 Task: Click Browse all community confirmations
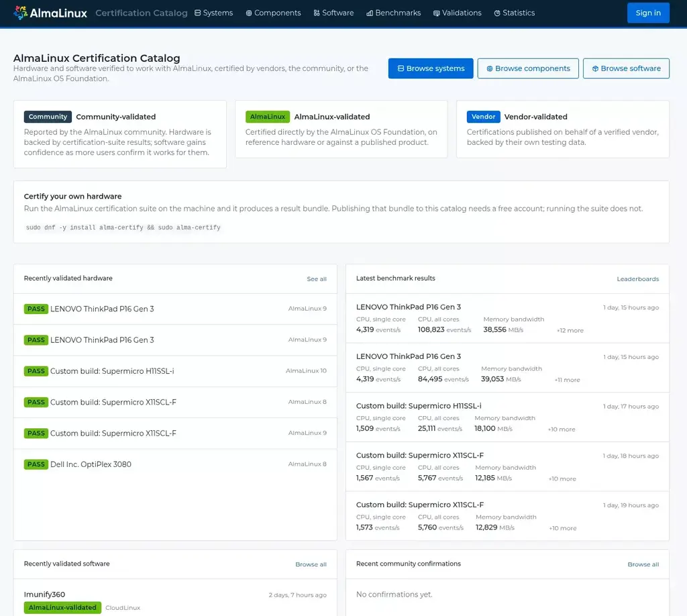click(643, 564)
